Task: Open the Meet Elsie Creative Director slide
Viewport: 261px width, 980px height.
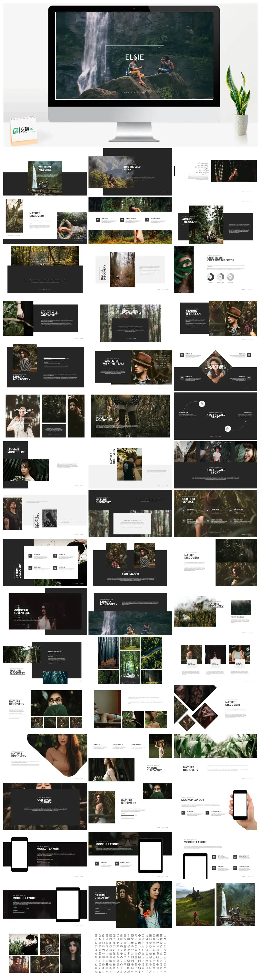Action: [215, 269]
